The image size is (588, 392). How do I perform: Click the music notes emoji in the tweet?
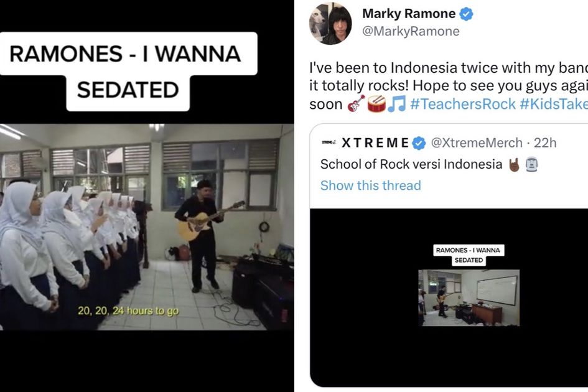[x=396, y=103]
